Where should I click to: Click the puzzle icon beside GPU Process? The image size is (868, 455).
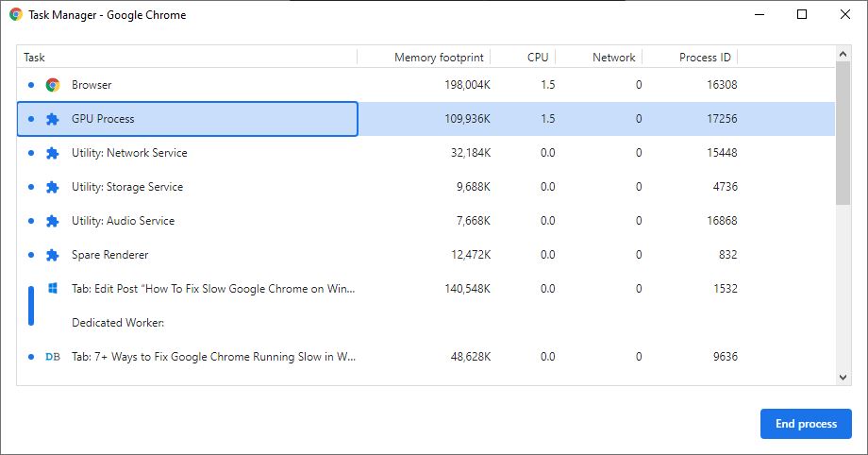point(53,119)
